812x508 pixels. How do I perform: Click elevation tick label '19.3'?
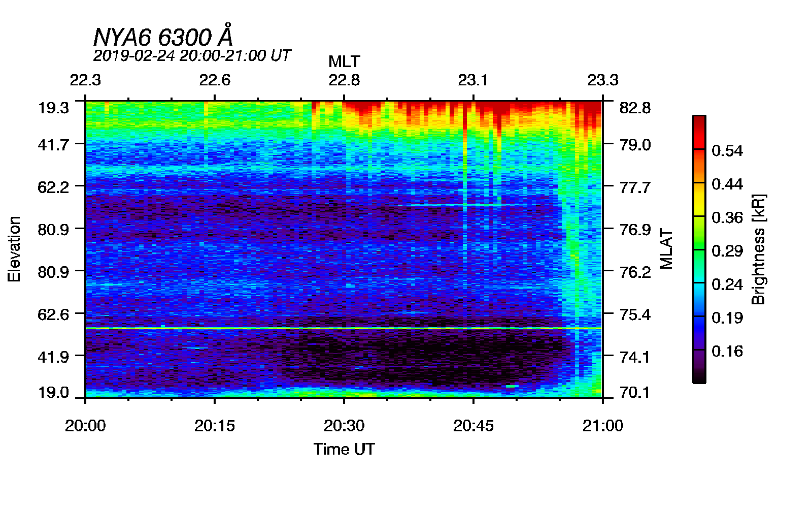pos(53,108)
